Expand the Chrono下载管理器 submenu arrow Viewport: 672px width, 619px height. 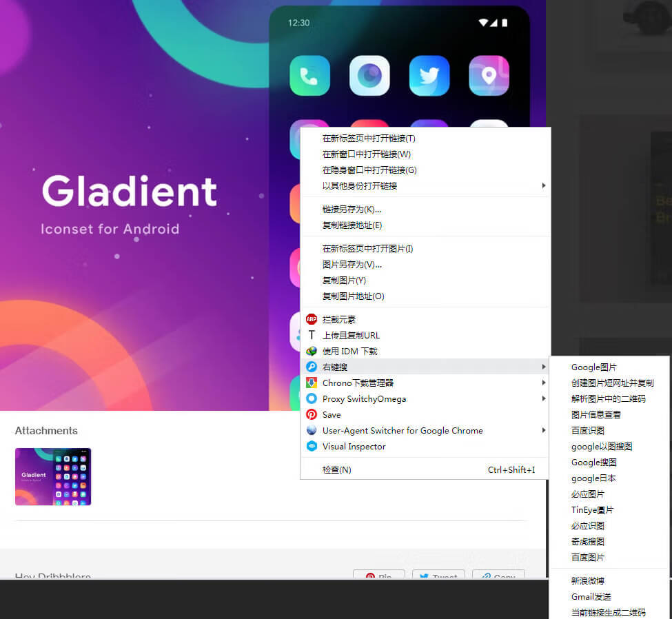coord(543,383)
